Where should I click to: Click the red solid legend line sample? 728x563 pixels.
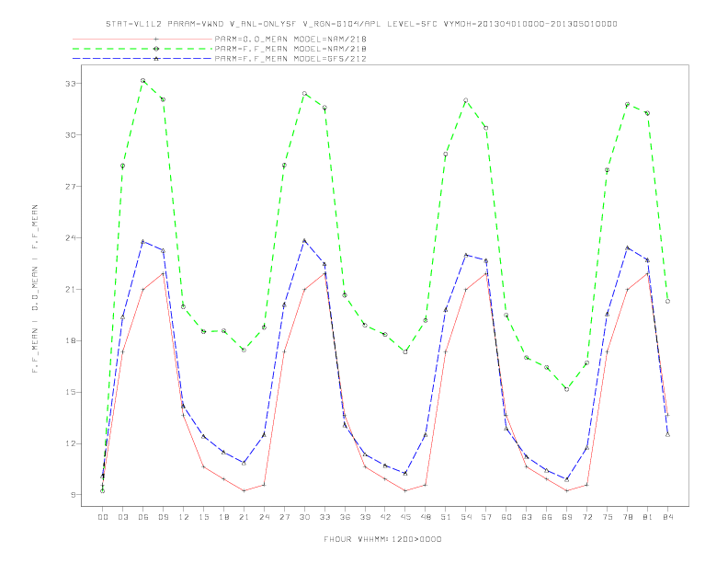point(142,39)
